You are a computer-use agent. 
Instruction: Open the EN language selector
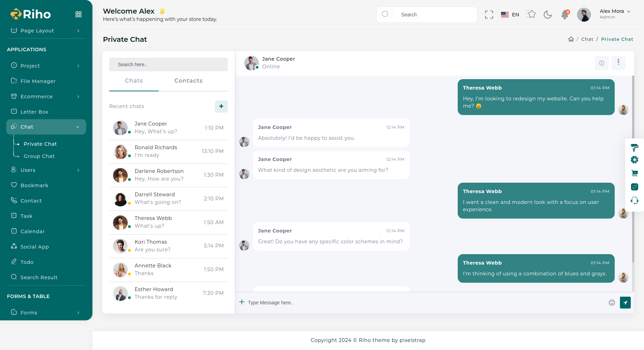click(x=510, y=15)
